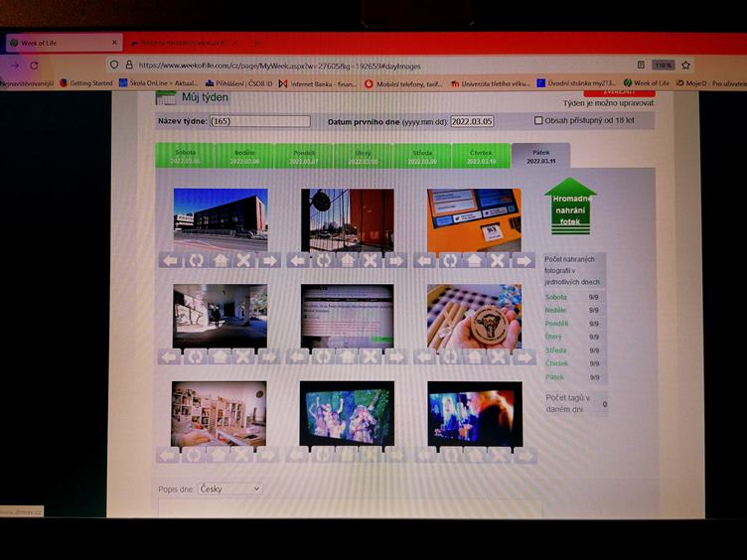Rotate the fence photo

click(x=323, y=260)
